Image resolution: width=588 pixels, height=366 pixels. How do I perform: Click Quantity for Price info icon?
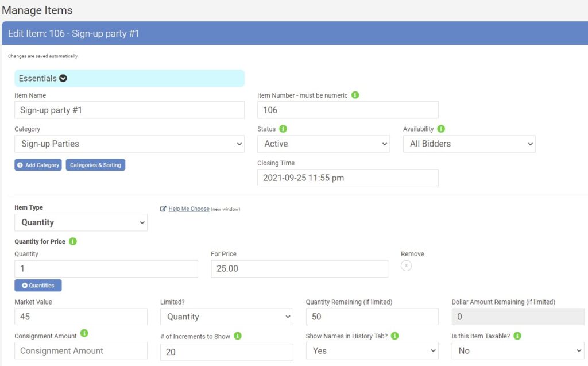tap(73, 241)
